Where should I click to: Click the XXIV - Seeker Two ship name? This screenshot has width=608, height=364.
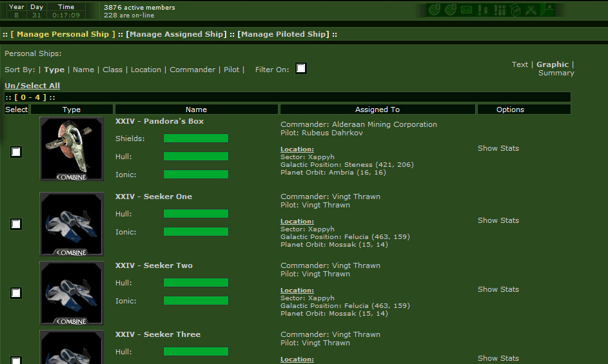[x=154, y=265]
